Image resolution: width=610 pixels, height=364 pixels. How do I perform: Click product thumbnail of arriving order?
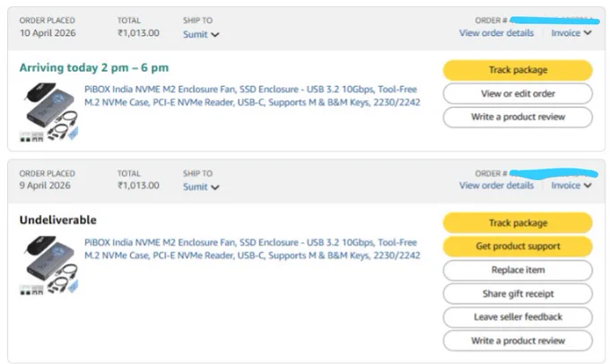(49, 112)
